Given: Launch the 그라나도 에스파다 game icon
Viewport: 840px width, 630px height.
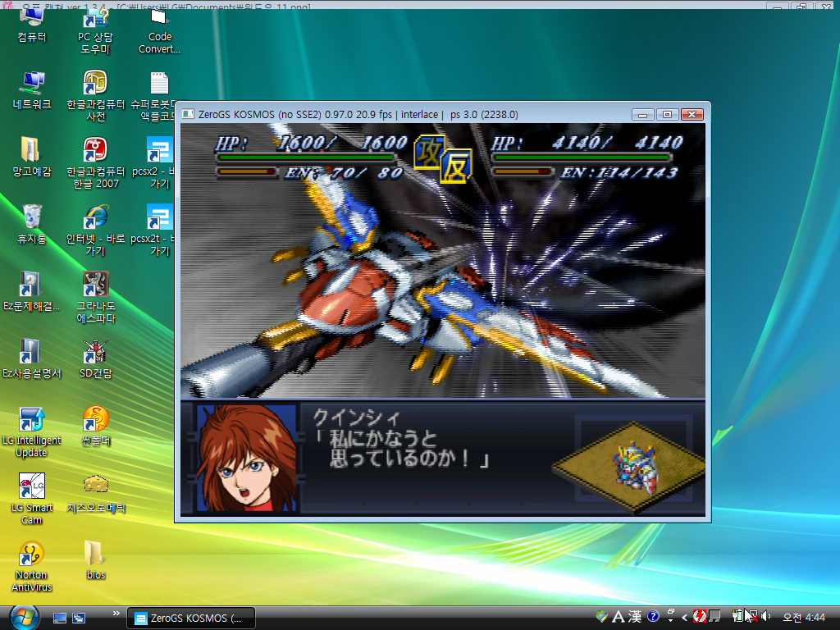Looking at the screenshot, I should tap(95, 297).
